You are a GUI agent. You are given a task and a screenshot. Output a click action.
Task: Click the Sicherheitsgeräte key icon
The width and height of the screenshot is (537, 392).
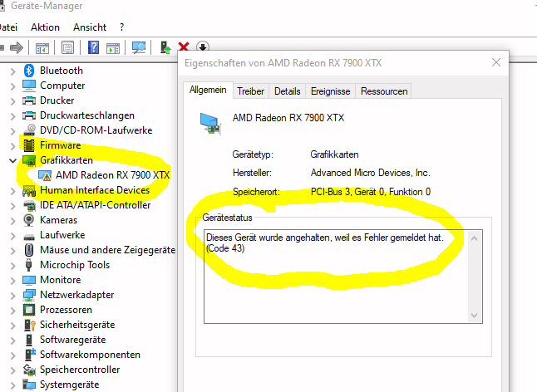tap(30, 325)
